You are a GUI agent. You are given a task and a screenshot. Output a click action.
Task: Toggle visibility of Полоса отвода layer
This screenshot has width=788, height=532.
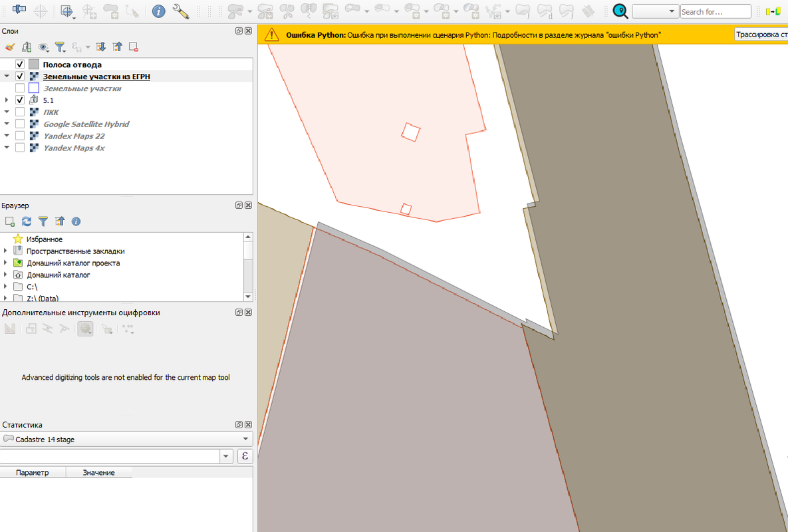(20, 65)
